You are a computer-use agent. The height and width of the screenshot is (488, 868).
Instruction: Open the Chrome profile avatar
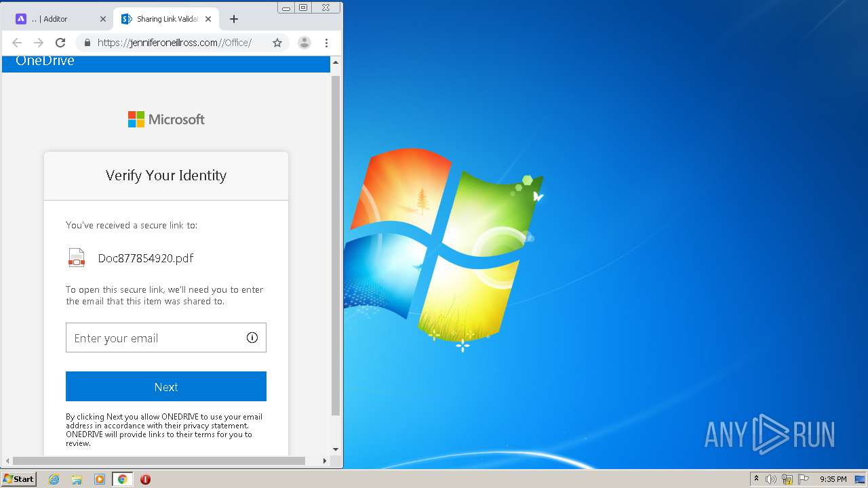[x=304, y=43]
